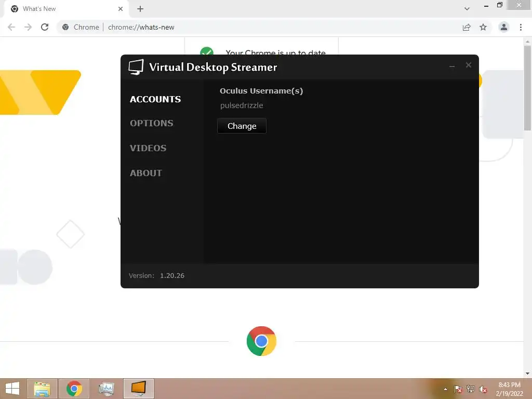This screenshot has width=532, height=399.
Task: Switch to the OPTIONS section
Action: (x=151, y=123)
